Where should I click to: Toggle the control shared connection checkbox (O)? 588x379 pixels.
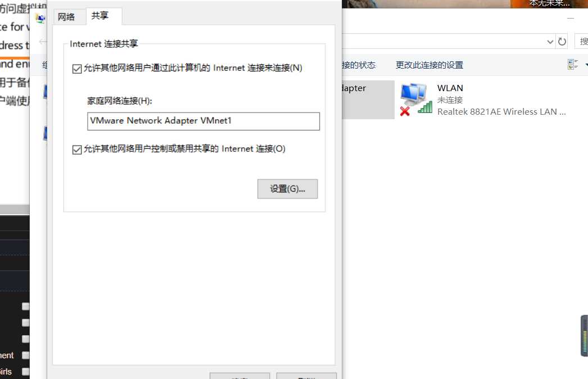click(x=77, y=150)
